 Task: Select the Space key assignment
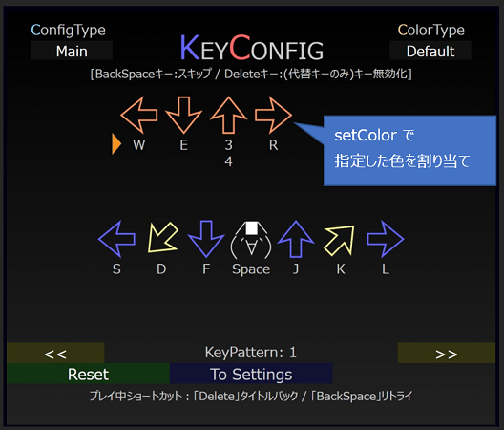click(x=251, y=269)
